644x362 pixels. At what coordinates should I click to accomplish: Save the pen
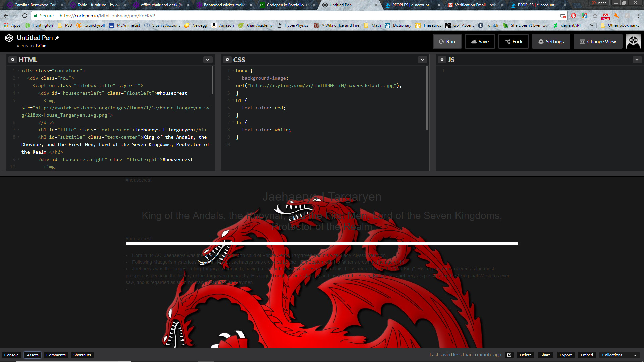click(480, 41)
